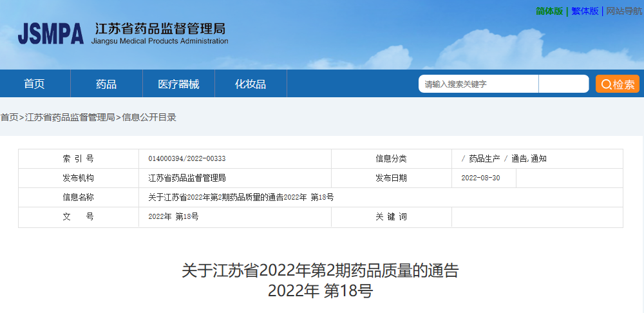
Task: Click the 索引号 label cell
Action: click(79, 159)
